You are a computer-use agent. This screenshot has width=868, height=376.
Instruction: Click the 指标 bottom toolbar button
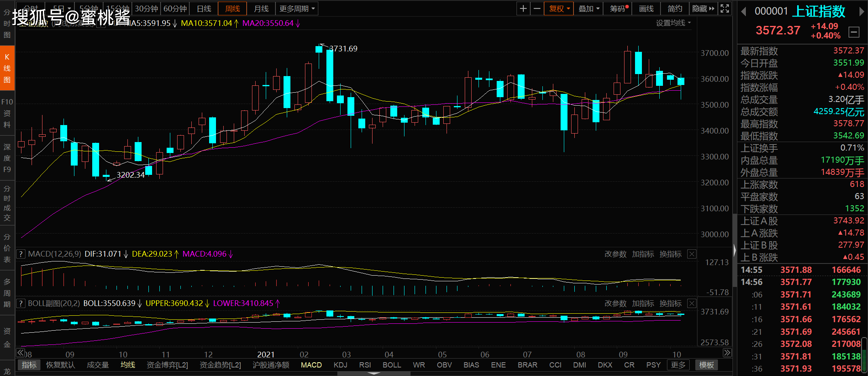click(29, 365)
